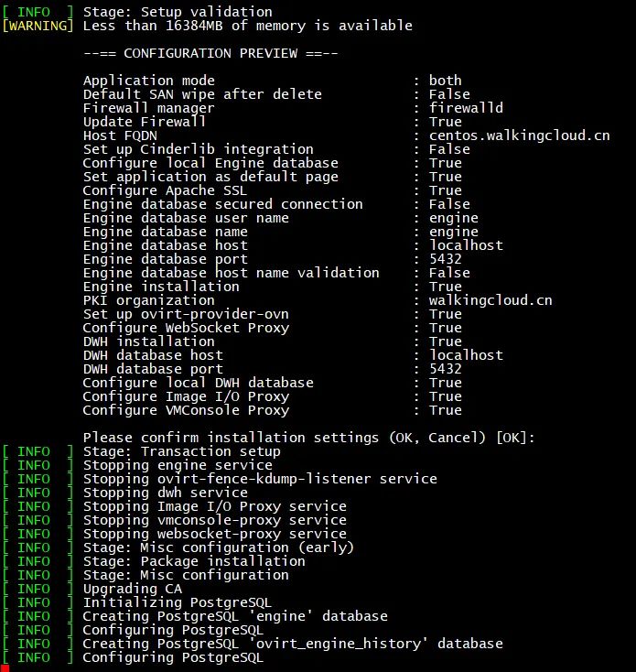Click the 'Stage: Setup validation' line
Screen dimensions: 636x672
[178, 12]
